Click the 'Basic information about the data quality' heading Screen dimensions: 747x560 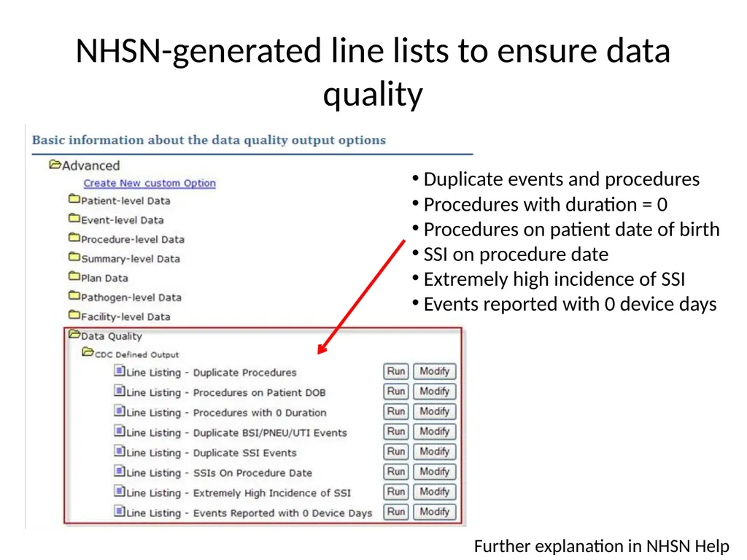(209, 140)
